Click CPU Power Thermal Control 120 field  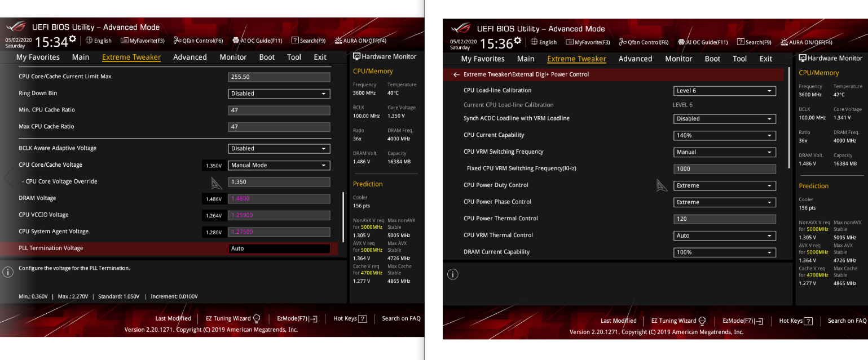(x=725, y=219)
